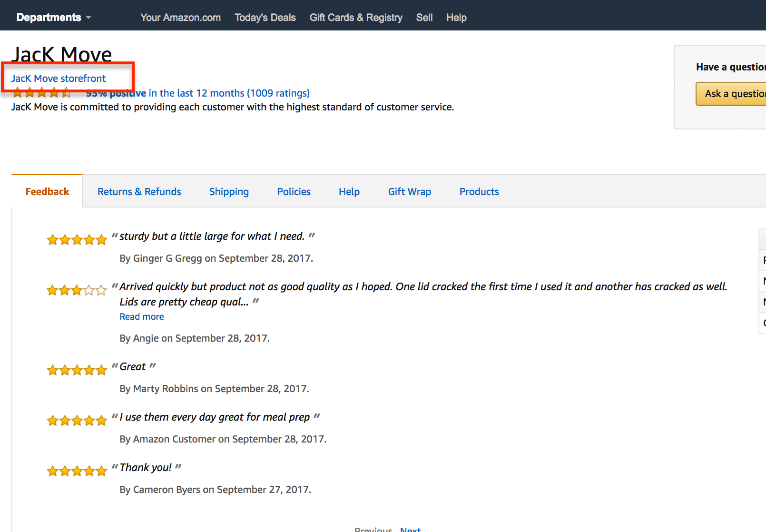
Task: Click the stars on Cameron Byers' review
Action: (x=77, y=471)
